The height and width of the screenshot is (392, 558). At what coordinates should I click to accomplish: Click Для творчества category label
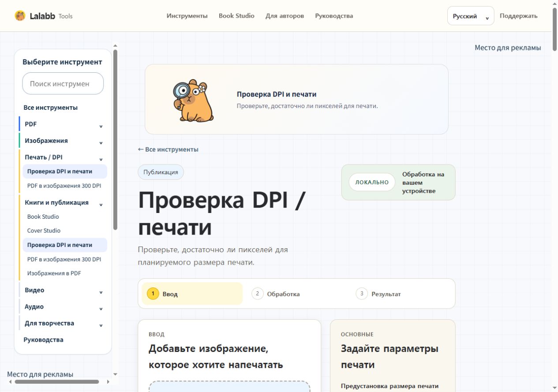[x=49, y=323]
